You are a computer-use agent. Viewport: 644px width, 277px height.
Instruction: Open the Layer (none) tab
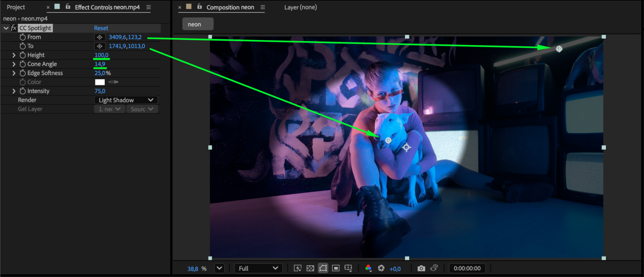300,7
